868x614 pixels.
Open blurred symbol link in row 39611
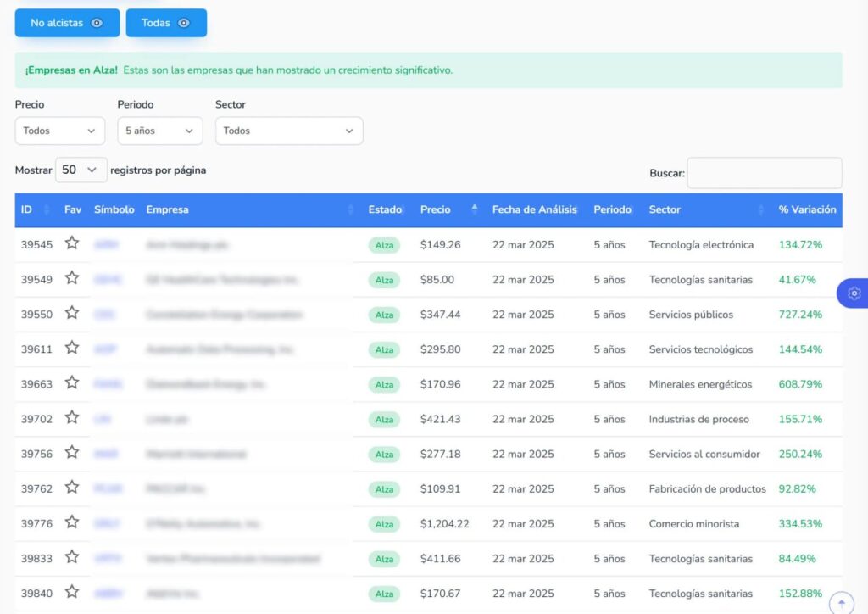(105, 349)
